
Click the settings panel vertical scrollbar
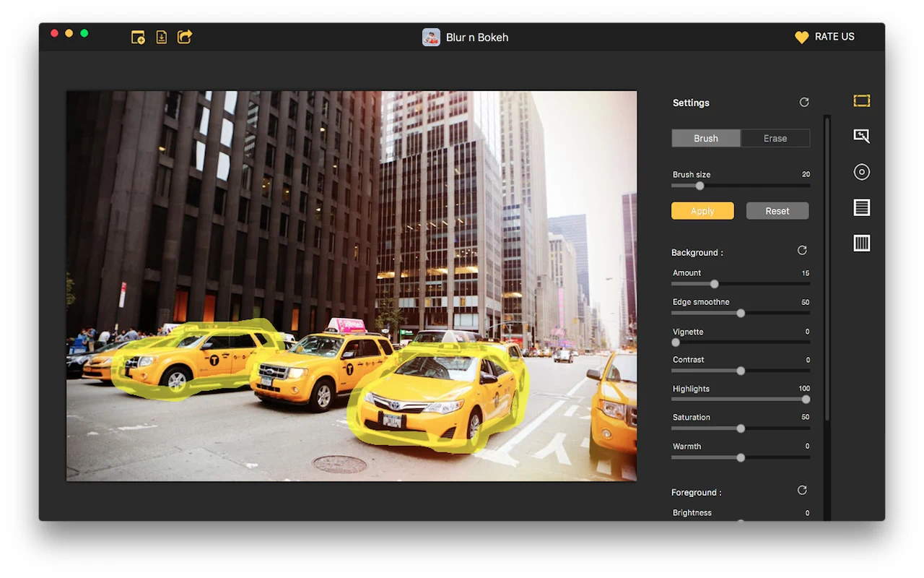point(827,267)
